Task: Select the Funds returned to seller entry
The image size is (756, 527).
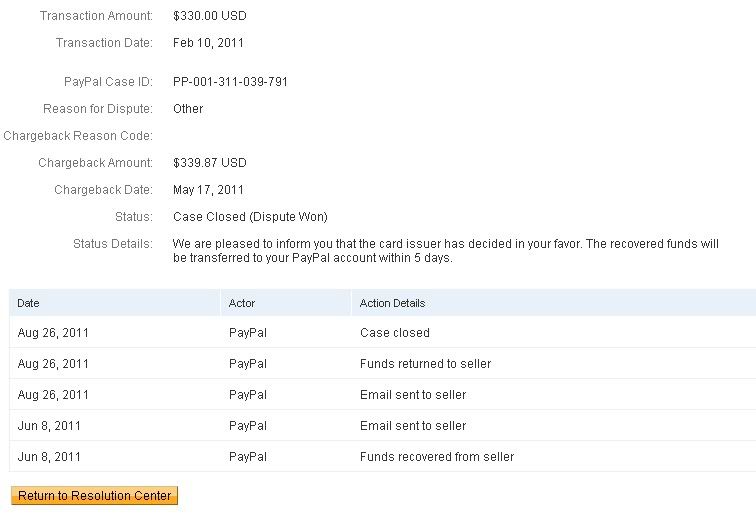Action: (425, 364)
